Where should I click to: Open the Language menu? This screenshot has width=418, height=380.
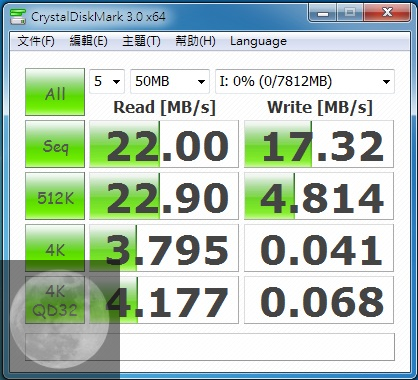(258, 41)
